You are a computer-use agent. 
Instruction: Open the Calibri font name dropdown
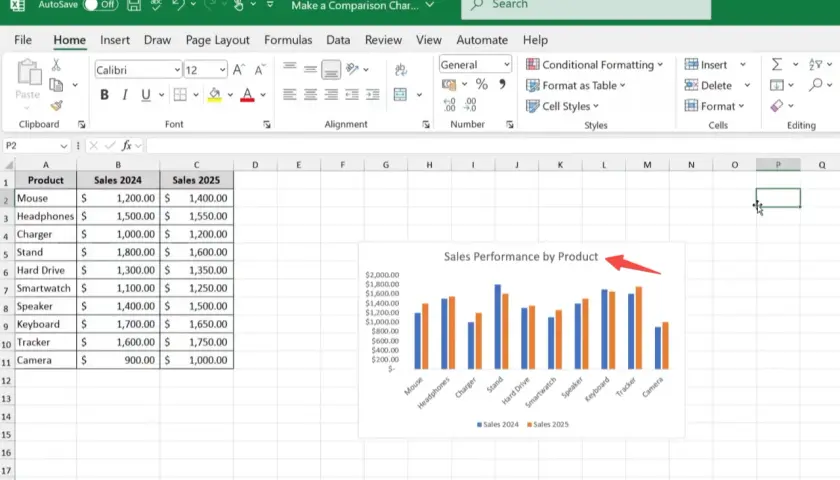pyautogui.click(x=177, y=70)
